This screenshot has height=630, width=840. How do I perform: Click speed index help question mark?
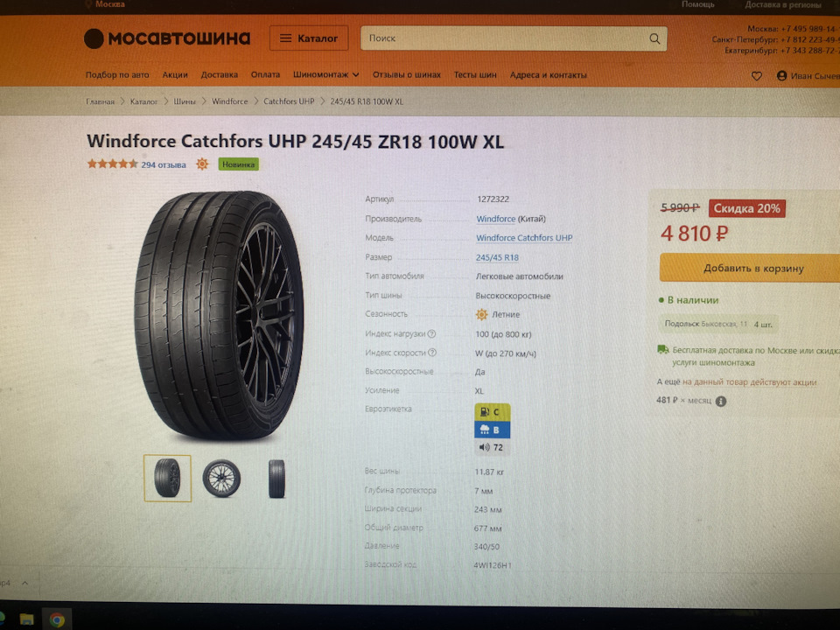(x=432, y=353)
